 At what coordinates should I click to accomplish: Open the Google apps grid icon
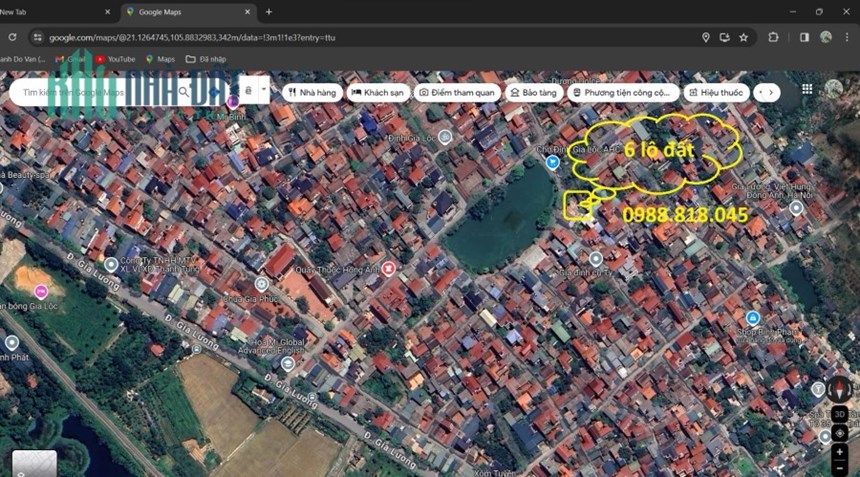pos(807,89)
